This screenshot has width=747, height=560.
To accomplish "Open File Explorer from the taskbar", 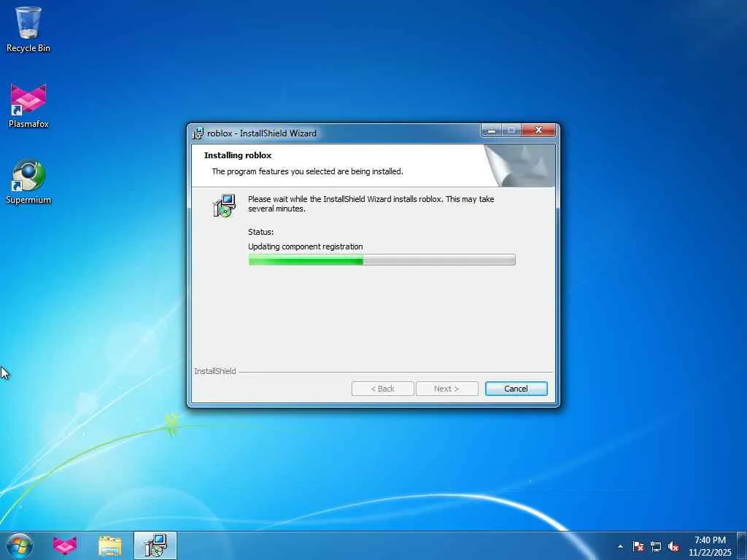I will [x=110, y=545].
